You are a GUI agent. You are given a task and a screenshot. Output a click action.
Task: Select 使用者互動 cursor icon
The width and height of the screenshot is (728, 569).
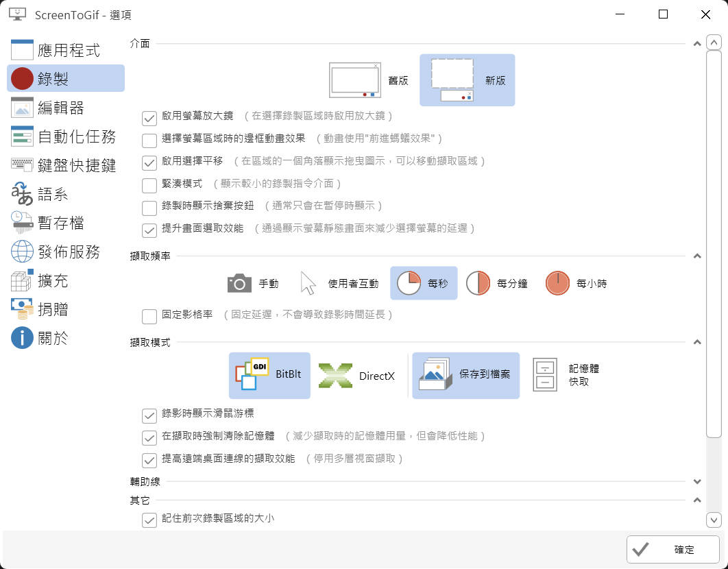pyautogui.click(x=308, y=283)
